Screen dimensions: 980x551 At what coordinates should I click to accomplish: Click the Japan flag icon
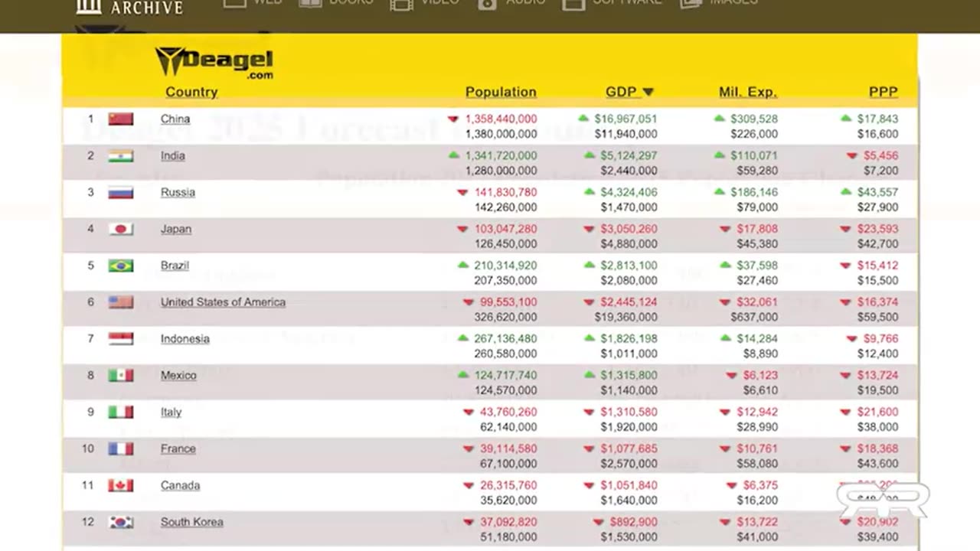[x=121, y=229]
